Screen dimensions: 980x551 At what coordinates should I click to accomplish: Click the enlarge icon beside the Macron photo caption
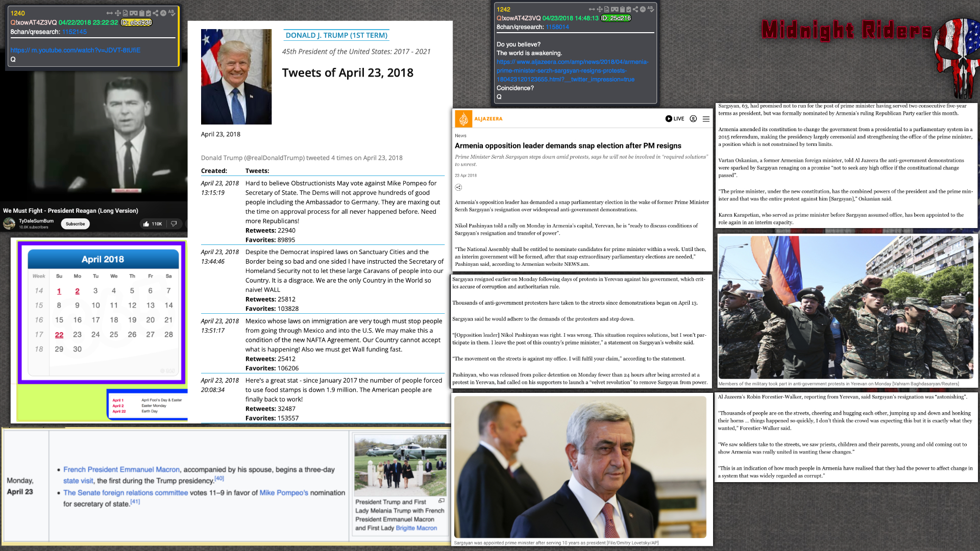[442, 501]
